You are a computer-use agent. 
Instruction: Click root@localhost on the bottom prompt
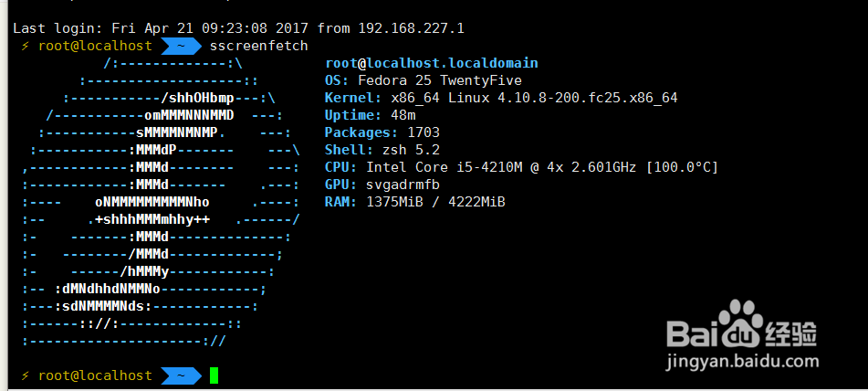pos(95,375)
